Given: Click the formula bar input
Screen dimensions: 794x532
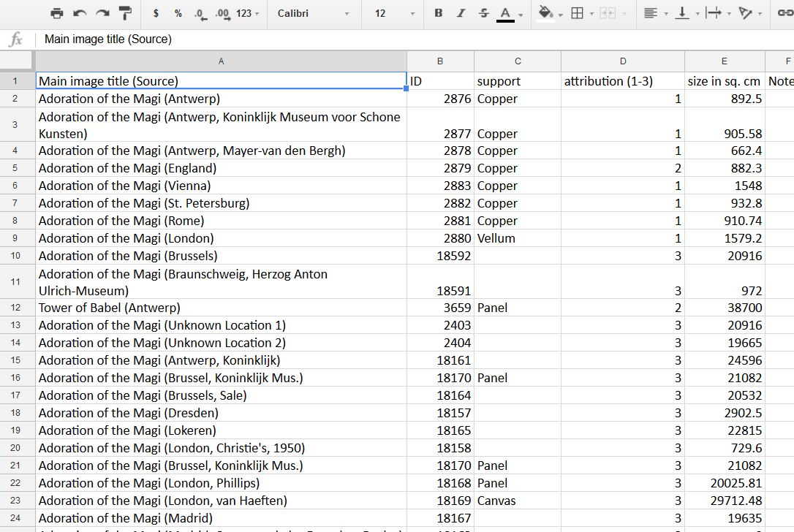Looking at the screenshot, I should (415, 39).
